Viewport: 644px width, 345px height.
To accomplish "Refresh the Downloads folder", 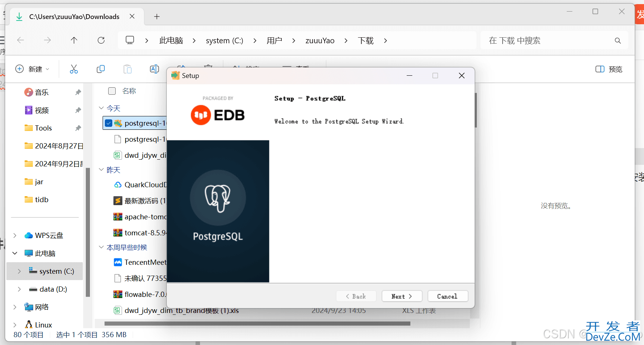I will click(x=101, y=40).
